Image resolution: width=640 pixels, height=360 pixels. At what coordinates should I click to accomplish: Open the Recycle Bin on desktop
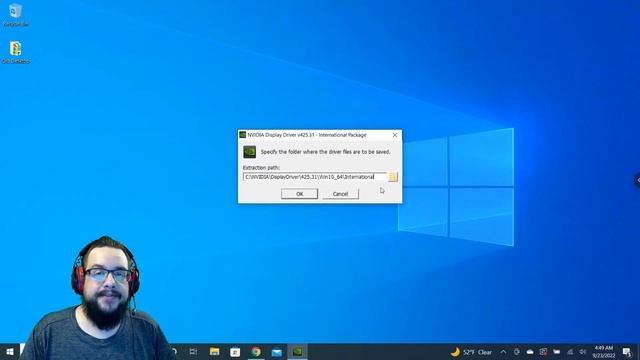(16, 15)
